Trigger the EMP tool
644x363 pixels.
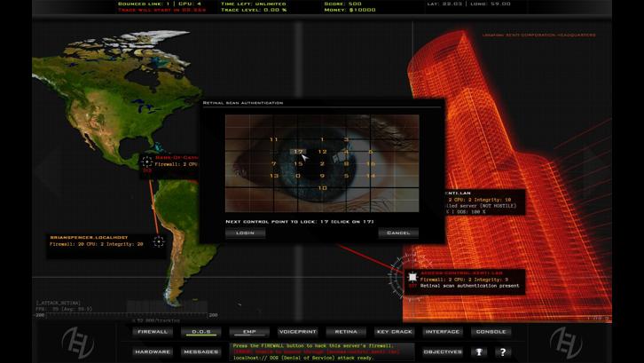click(247, 331)
